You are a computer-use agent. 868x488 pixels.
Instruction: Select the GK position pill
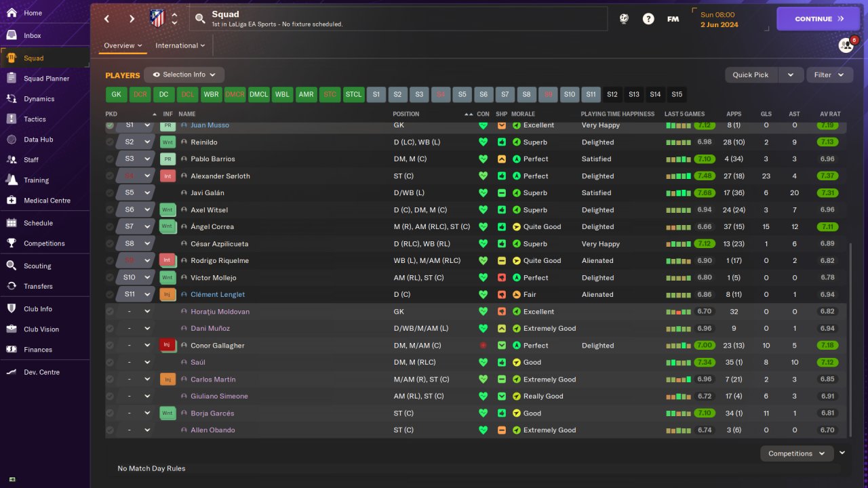click(x=117, y=94)
